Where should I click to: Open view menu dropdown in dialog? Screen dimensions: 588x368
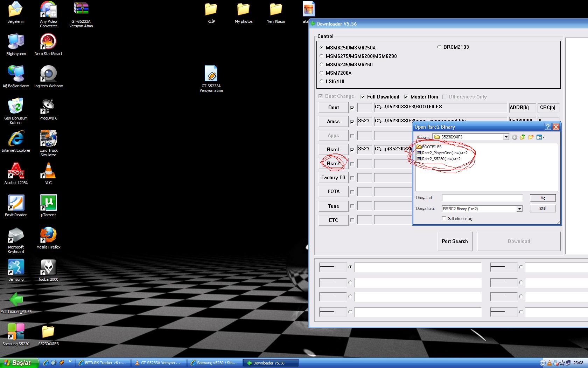[540, 137]
